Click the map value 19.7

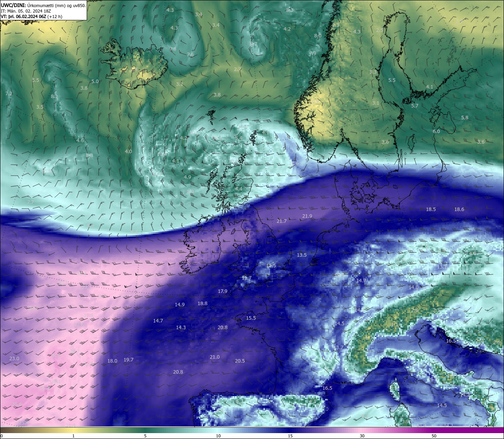click(x=128, y=359)
